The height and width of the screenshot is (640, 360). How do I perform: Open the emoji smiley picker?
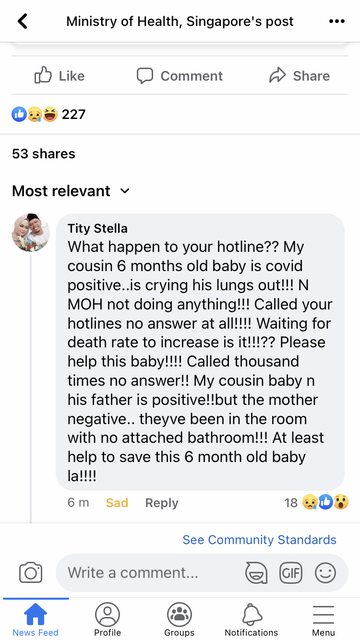tap(325, 573)
